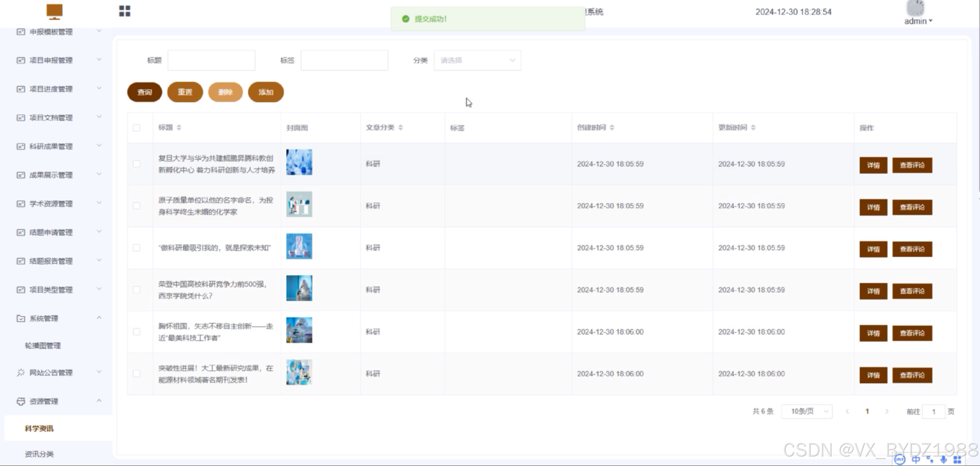Click the cover thumbnail of 原子质量单位 article
Viewport: 980px width, 466px height.
click(x=299, y=204)
